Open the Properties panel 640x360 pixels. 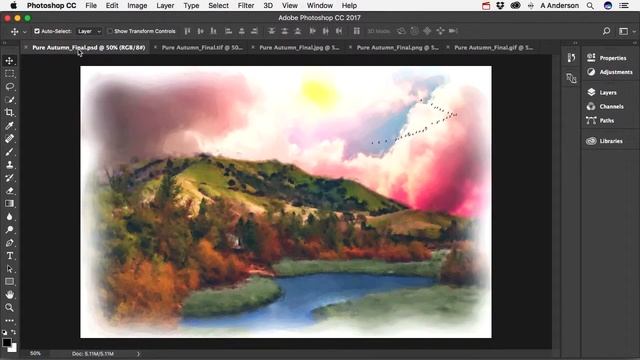point(607,58)
